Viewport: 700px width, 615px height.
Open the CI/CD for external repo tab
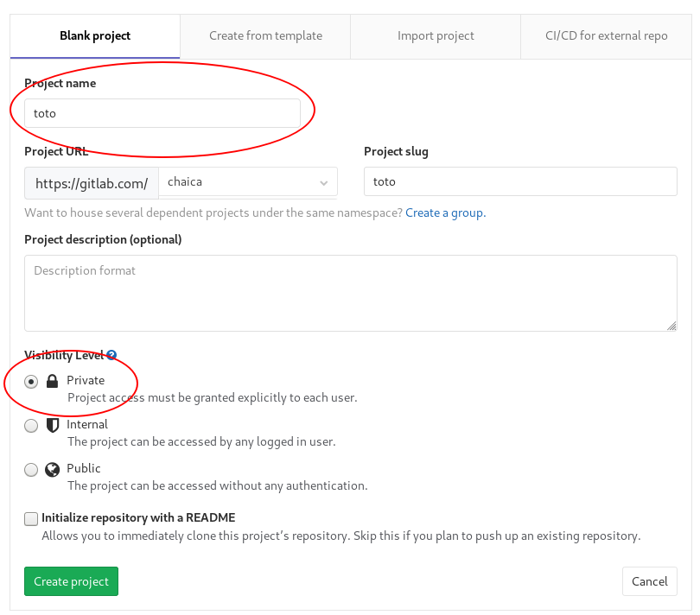click(606, 36)
